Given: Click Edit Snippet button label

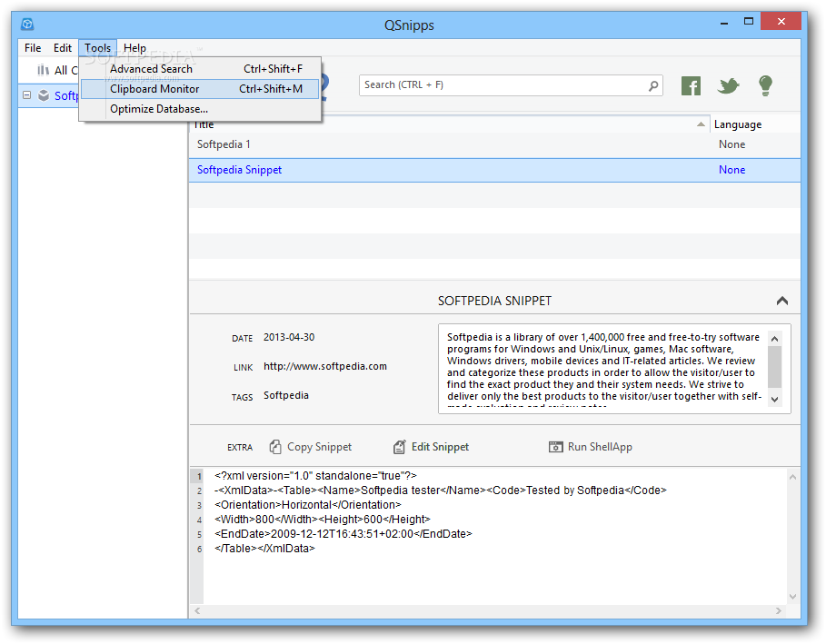Looking at the screenshot, I should tap(440, 447).
